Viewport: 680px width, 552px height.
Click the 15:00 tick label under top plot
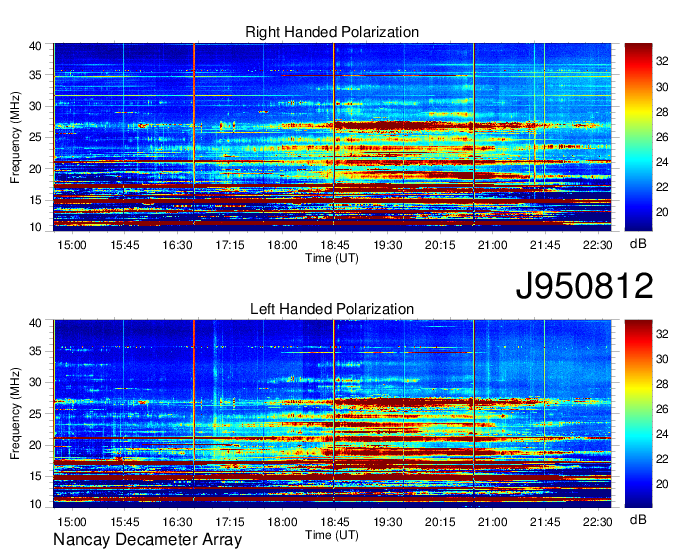72,245
